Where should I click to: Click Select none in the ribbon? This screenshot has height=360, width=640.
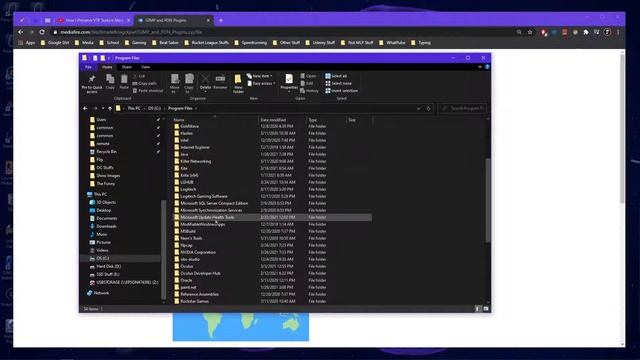click(338, 83)
